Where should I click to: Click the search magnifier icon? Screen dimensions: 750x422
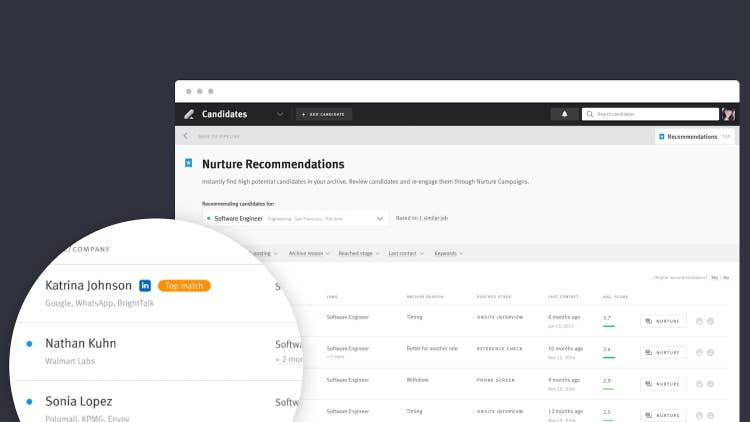590,114
